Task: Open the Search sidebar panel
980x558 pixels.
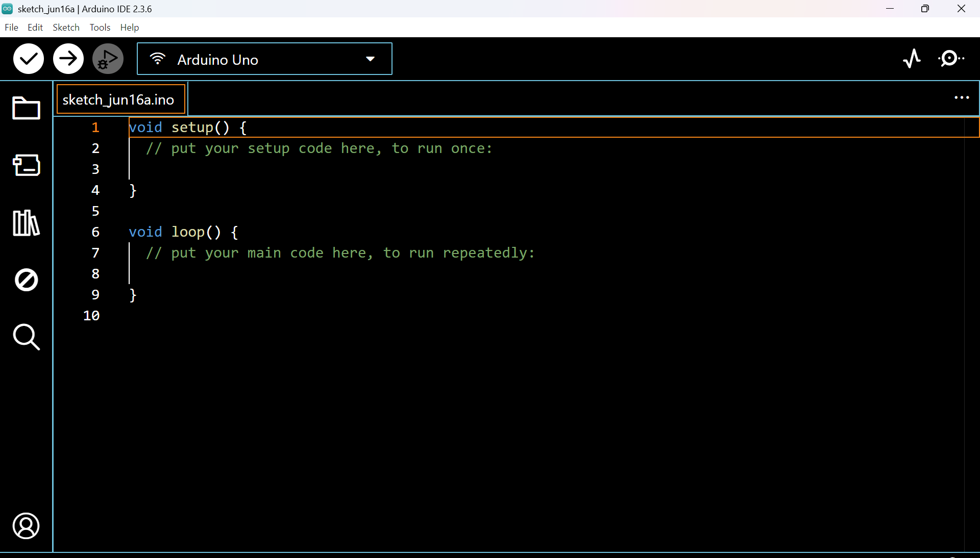Action: click(26, 337)
